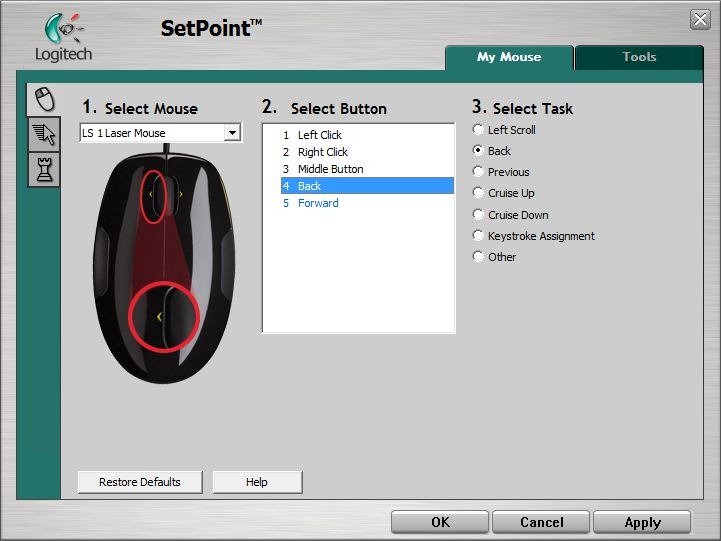Close the SetPoint window
721x541 pixels.
700,19
